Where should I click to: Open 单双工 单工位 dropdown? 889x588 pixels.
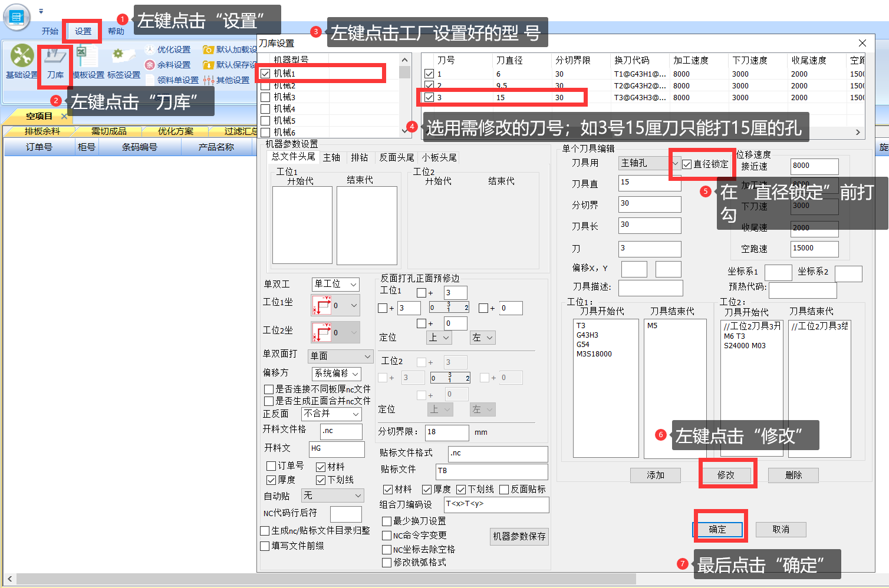click(x=335, y=285)
